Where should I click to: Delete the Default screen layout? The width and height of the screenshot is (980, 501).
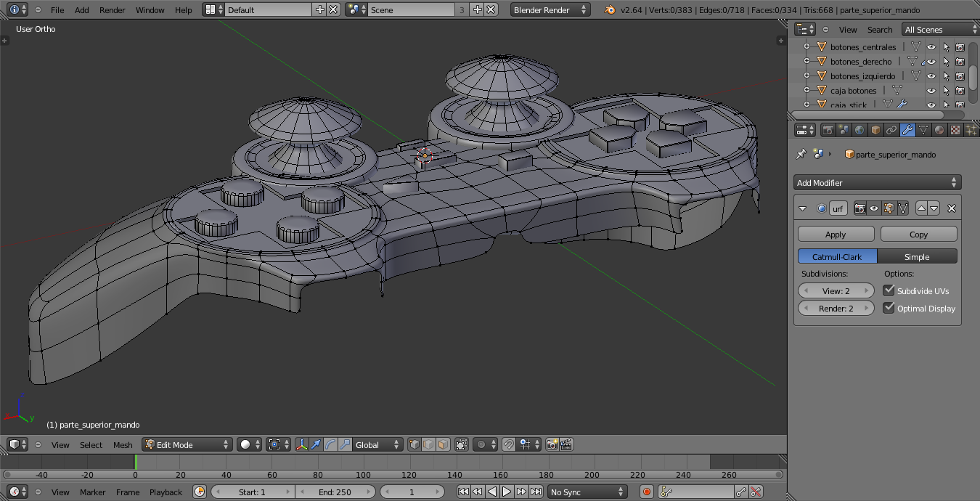tap(333, 9)
